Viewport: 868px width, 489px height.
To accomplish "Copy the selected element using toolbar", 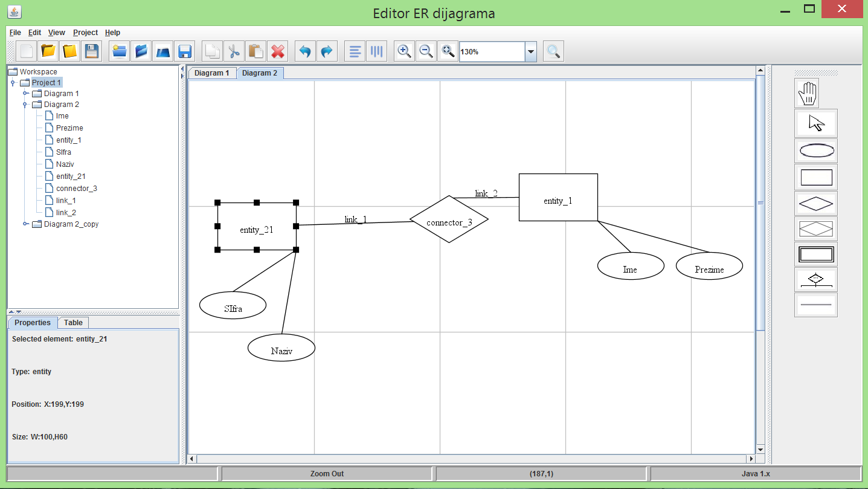I will [212, 51].
